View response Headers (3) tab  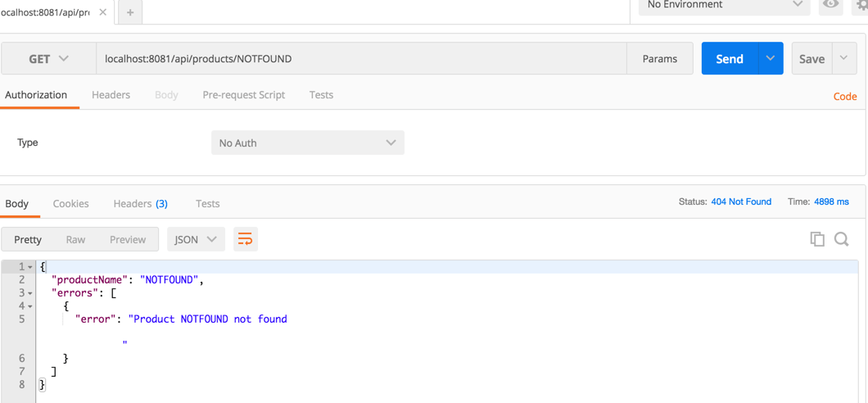tap(140, 204)
